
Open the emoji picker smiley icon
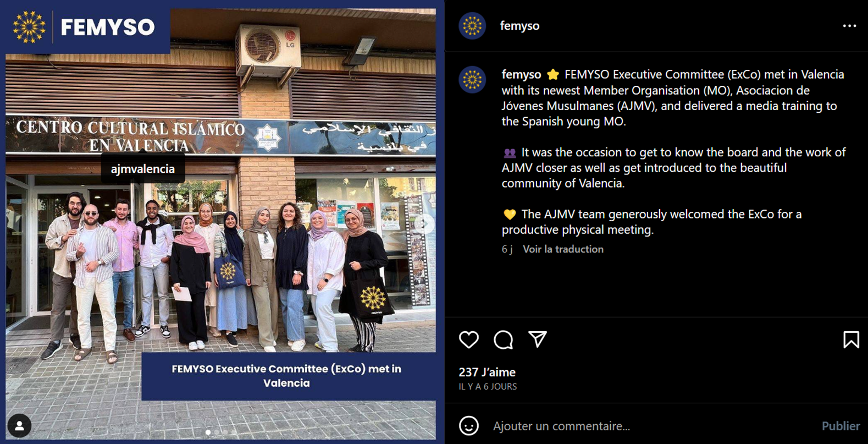click(469, 425)
